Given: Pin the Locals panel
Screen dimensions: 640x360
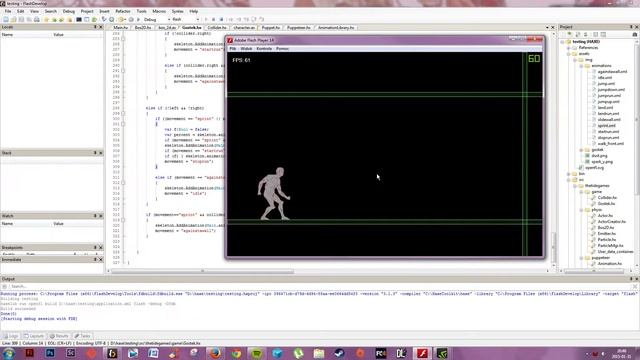Looking at the screenshot, I should pyautogui.click(x=95, y=27).
